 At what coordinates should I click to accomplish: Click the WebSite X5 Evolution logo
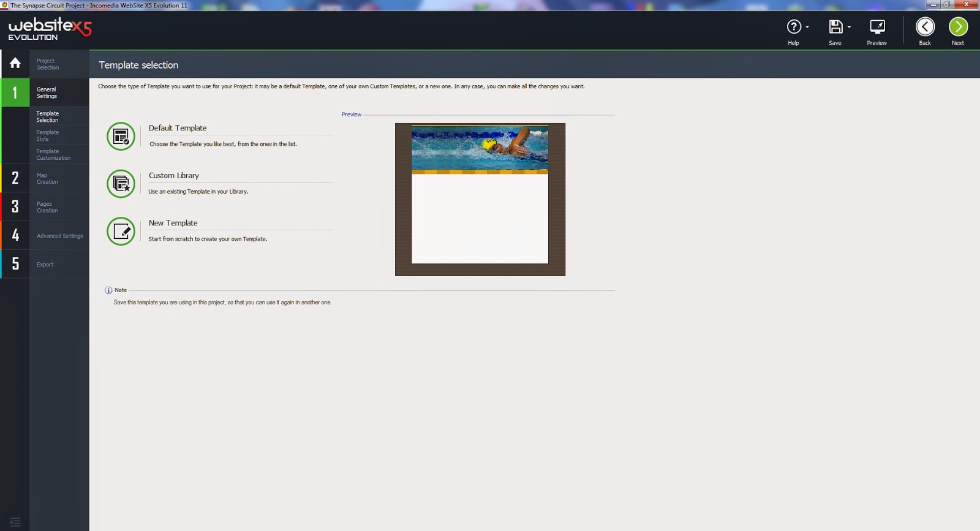point(50,29)
